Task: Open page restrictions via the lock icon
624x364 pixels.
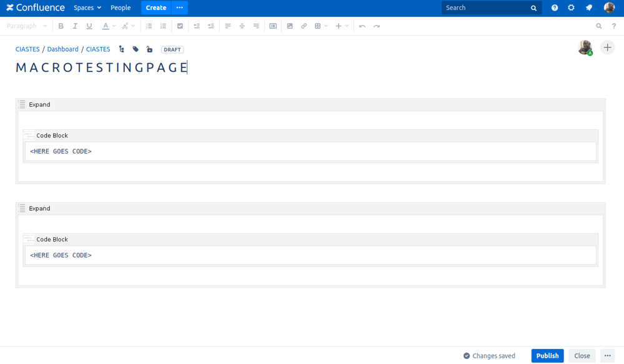Action: 149,48
